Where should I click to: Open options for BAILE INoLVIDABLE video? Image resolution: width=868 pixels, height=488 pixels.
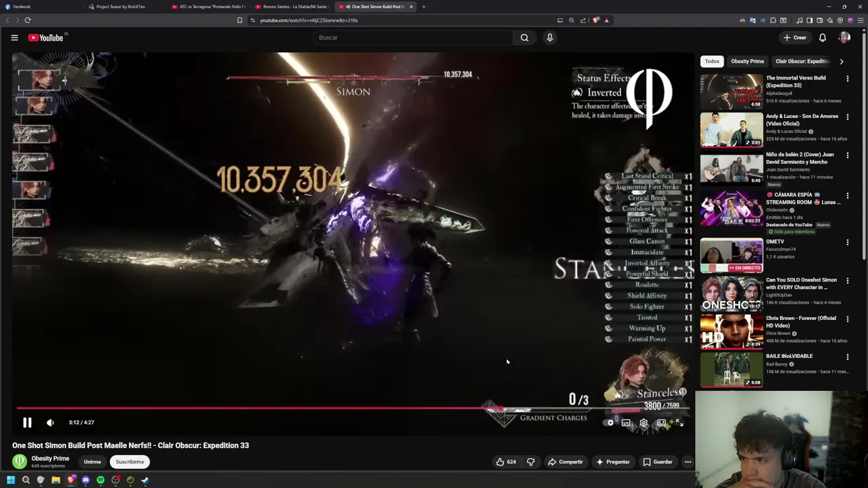pos(848,357)
